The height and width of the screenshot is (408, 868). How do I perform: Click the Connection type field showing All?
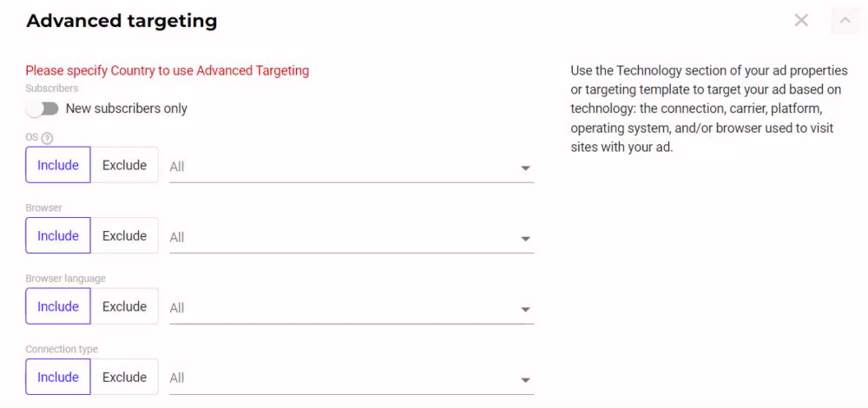(x=352, y=378)
